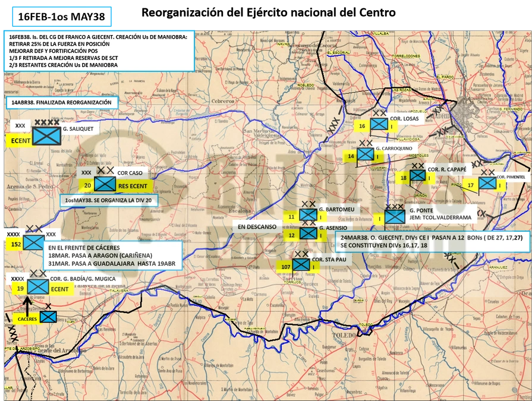Select the division 18 unit symbol
This screenshot has width=532, height=401.
coord(417,176)
